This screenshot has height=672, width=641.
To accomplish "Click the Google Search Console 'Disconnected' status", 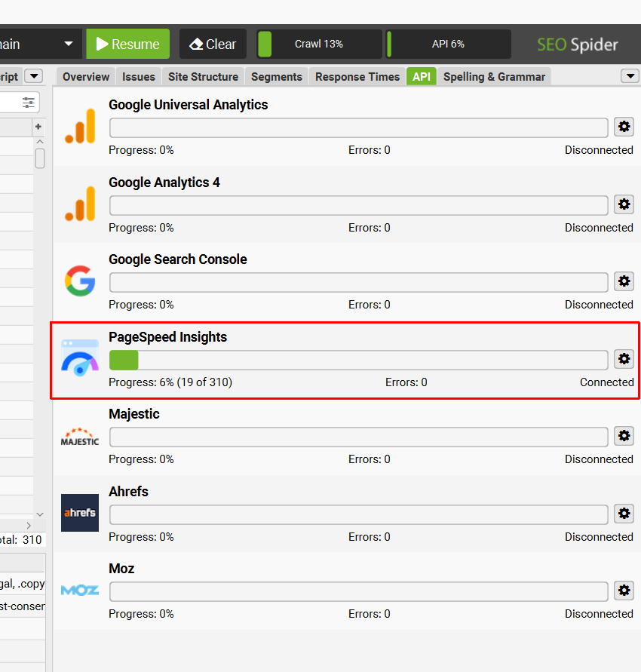I will pyautogui.click(x=599, y=304).
